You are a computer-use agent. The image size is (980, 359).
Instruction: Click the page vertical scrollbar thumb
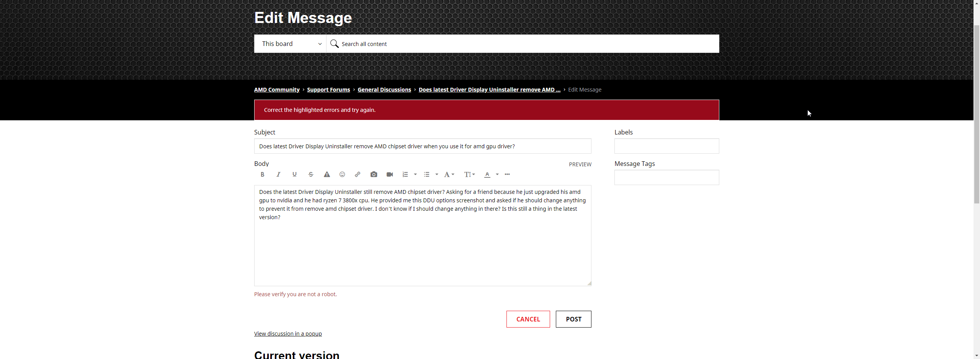point(977,114)
